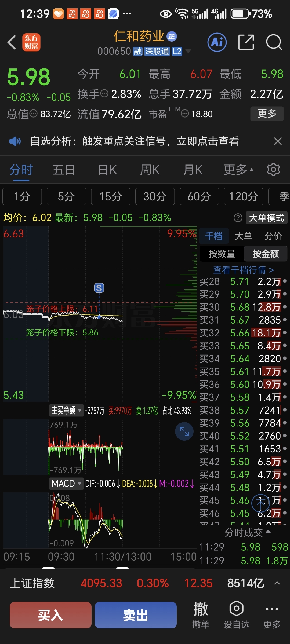This screenshot has height=644, width=290.
Task: Open the MACD indicator dropdown
Action: [x=66, y=484]
